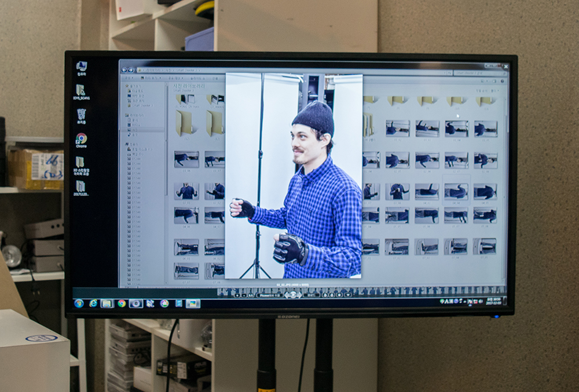Click the 02_02.JPG file name caption
579x392 pixels.
tap(293, 284)
